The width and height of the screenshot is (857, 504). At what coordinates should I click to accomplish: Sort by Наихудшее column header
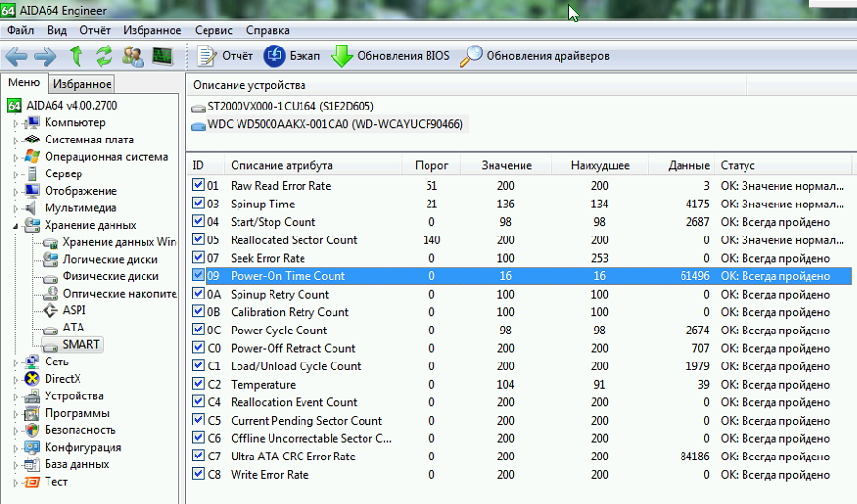[x=599, y=165]
